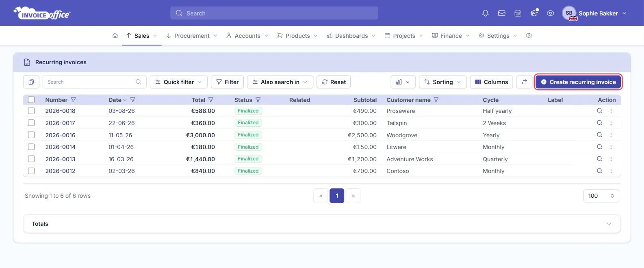Open the Settings menu
This screenshot has height=268, width=644.
498,36
